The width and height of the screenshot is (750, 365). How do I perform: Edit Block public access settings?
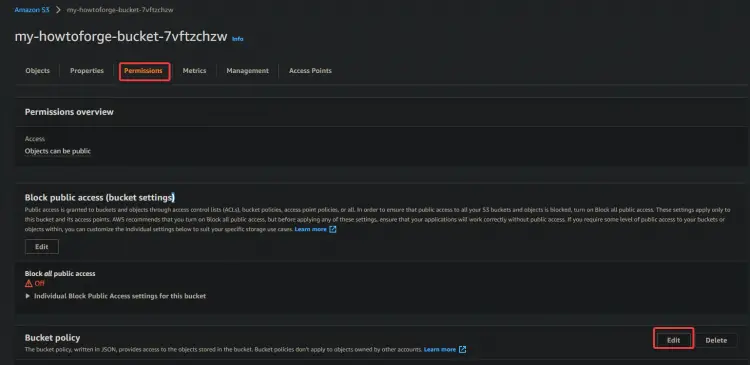pyautogui.click(x=42, y=247)
